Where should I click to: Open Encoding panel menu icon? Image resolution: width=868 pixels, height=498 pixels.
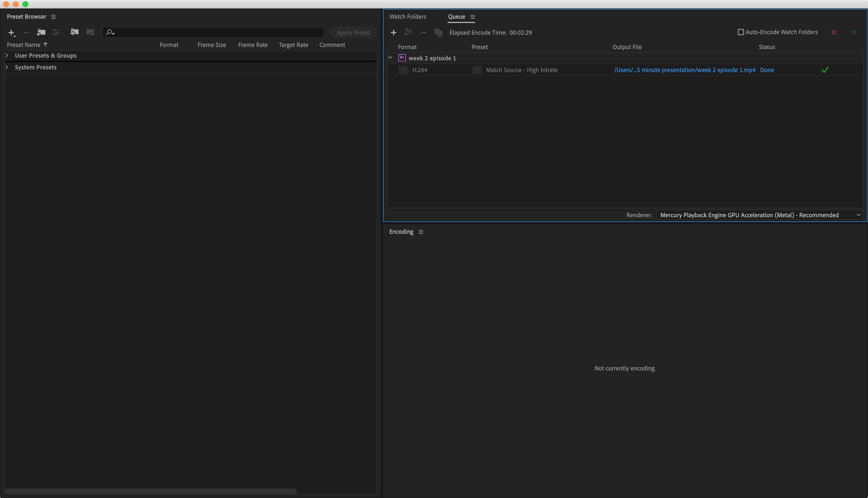coord(421,232)
